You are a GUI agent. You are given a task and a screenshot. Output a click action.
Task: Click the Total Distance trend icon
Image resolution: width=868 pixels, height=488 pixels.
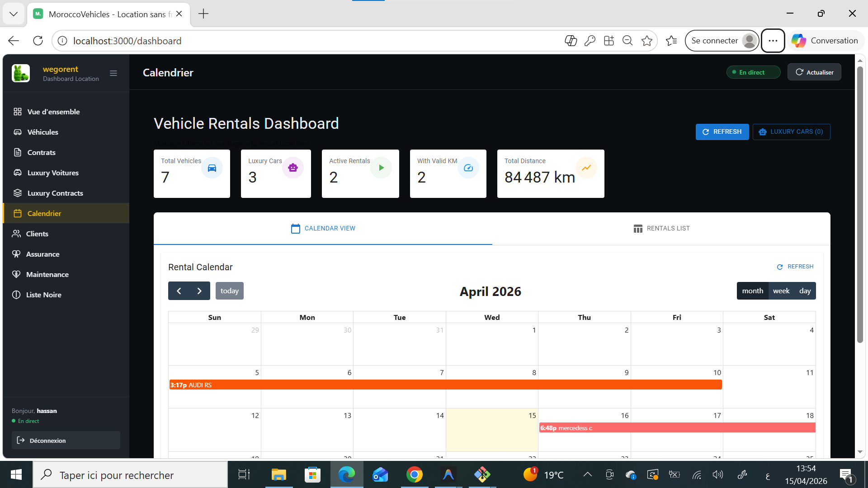point(586,168)
